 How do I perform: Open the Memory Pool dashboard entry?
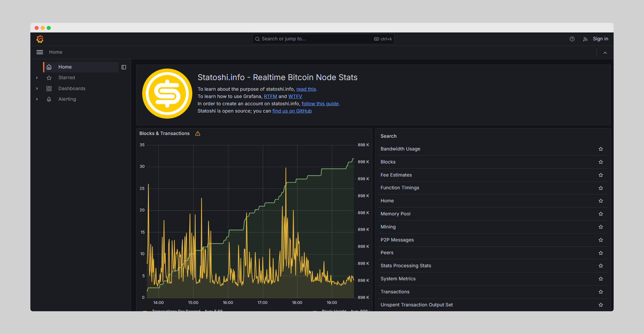click(395, 214)
